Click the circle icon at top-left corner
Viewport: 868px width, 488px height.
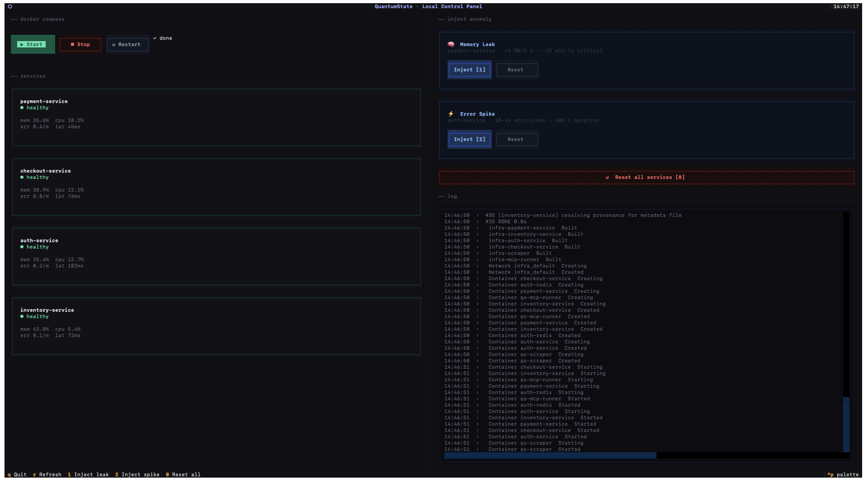(x=10, y=6)
